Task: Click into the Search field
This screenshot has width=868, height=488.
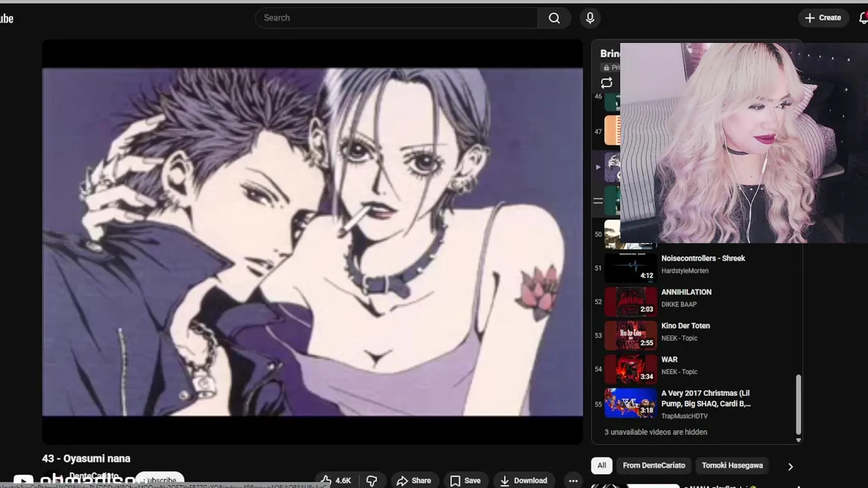Action: pos(397,18)
